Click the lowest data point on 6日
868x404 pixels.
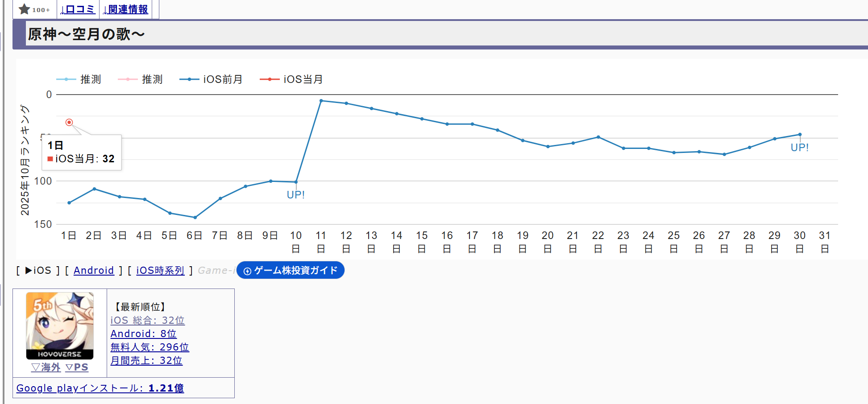click(x=195, y=218)
